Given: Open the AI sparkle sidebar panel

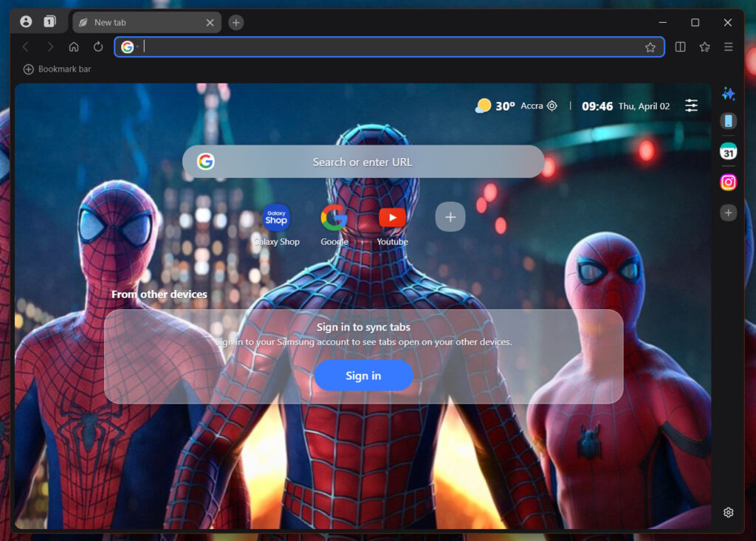Looking at the screenshot, I should tap(728, 94).
